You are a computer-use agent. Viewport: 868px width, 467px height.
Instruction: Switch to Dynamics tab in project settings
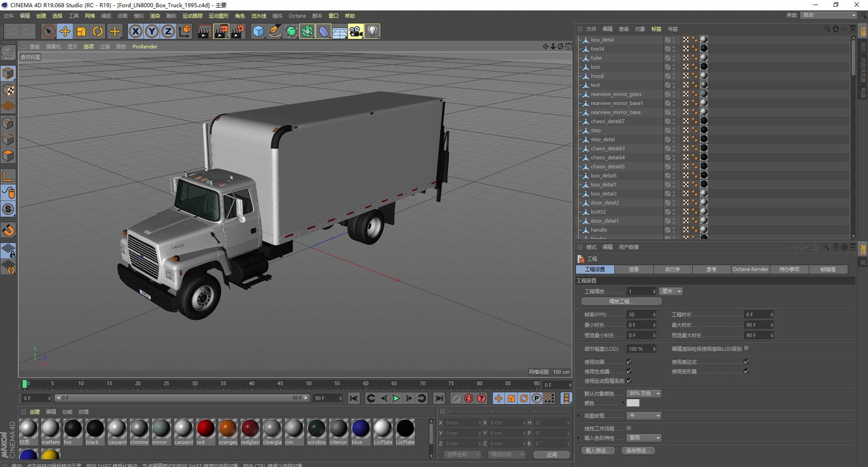tap(673, 269)
